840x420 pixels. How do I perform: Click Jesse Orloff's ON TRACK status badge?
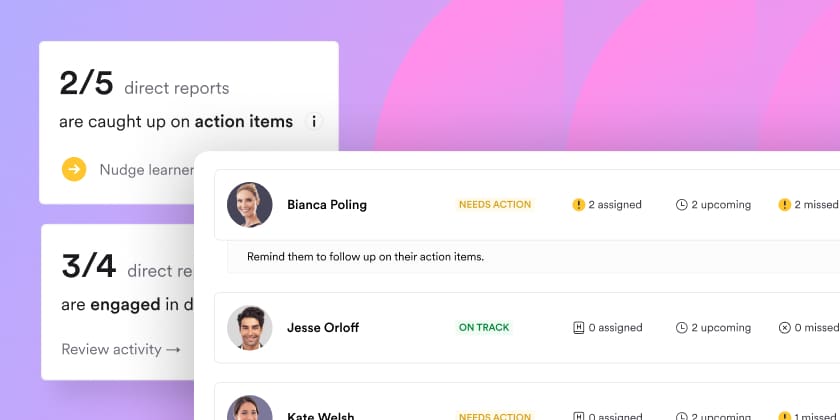point(484,327)
